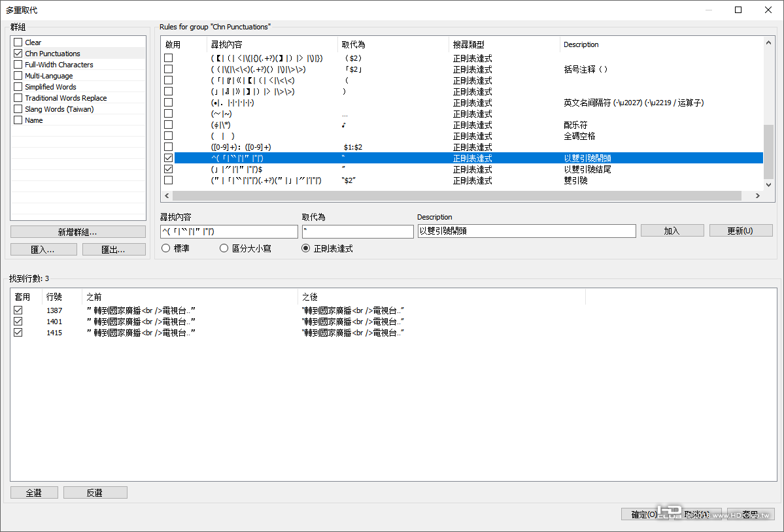
Task: Uncheck apply box for line 1387
Action: click(x=18, y=310)
